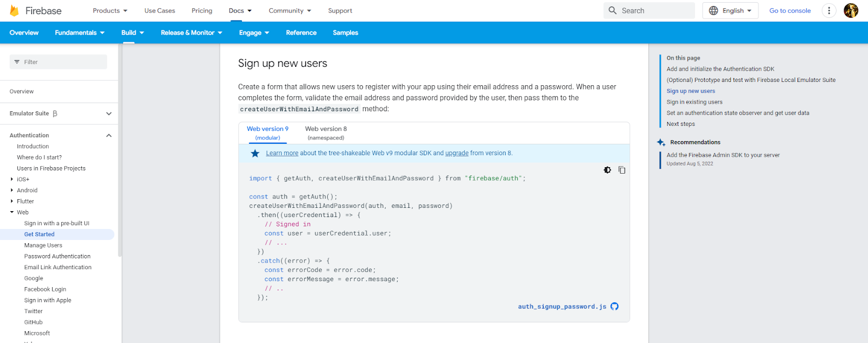The image size is (868, 343).
Task: Click the globe language icon
Action: [x=713, y=10]
